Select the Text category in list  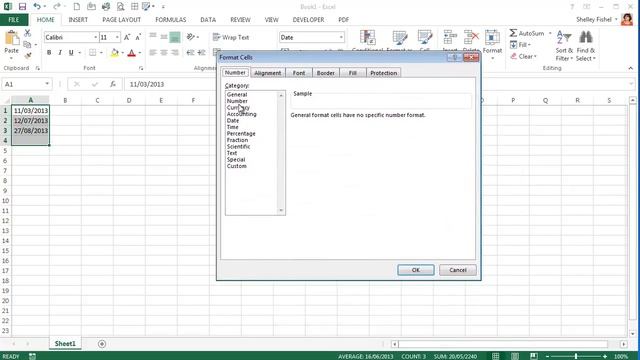click(232, 153)
